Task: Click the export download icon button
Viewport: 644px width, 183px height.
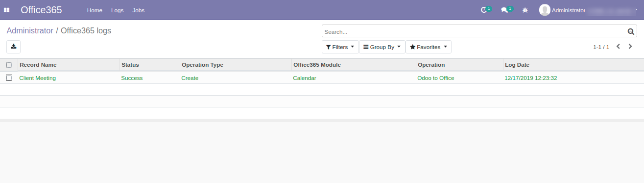Action: [13, 47]
